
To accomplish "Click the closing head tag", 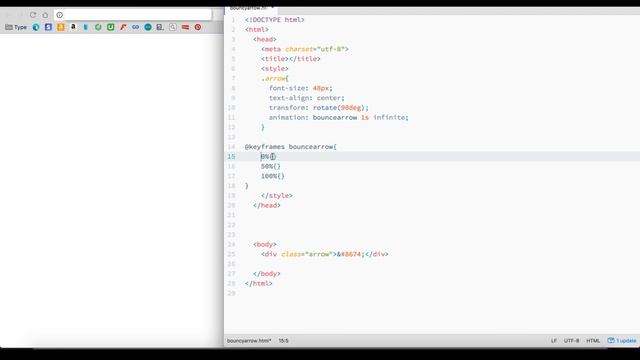I will point(267,205).
